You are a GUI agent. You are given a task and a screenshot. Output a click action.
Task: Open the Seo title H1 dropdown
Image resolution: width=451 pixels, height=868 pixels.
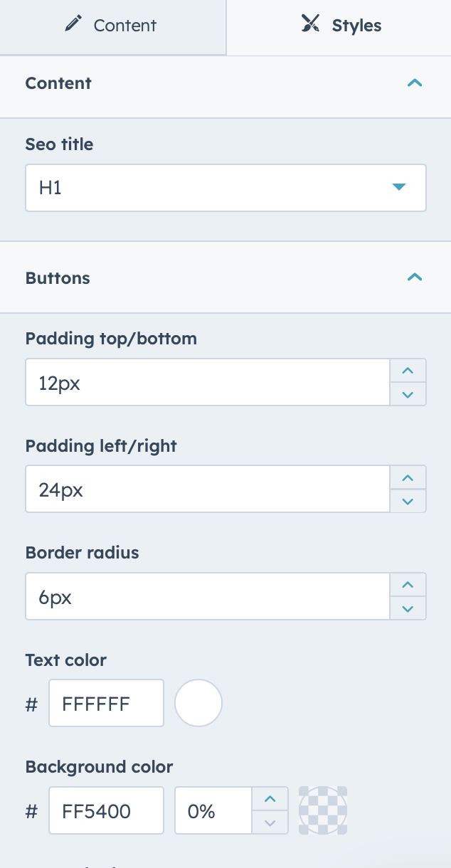(x=225, y=188)
